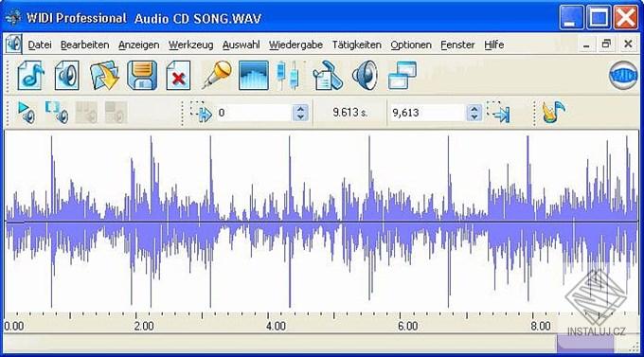Click the selection start field showing 0
Viewport: 644px width, 357px height.
coord(254,113)
